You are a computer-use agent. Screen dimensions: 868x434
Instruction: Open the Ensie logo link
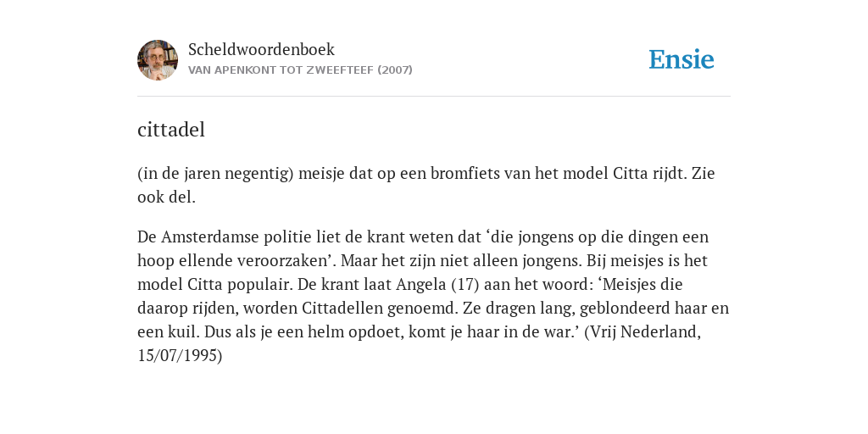682,59
